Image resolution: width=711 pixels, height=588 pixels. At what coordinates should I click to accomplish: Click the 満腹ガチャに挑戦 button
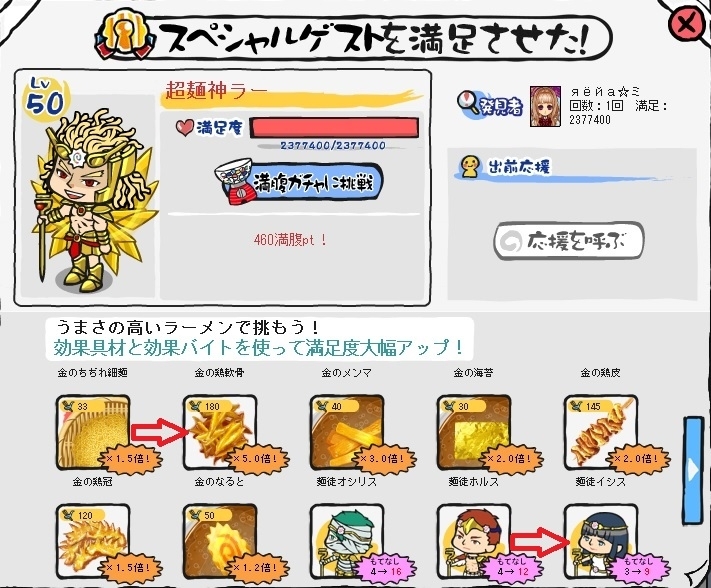[299, 182]
